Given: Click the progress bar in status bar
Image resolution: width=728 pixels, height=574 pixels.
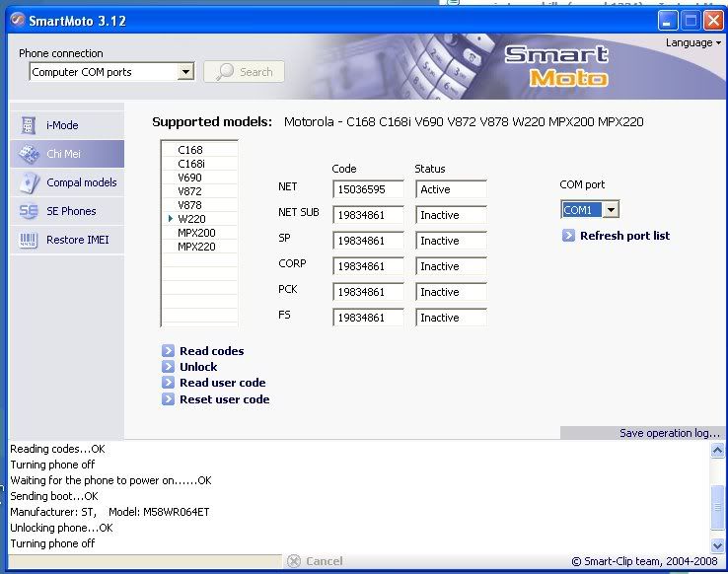Looking at the screenshot, I should coord(145,561).
